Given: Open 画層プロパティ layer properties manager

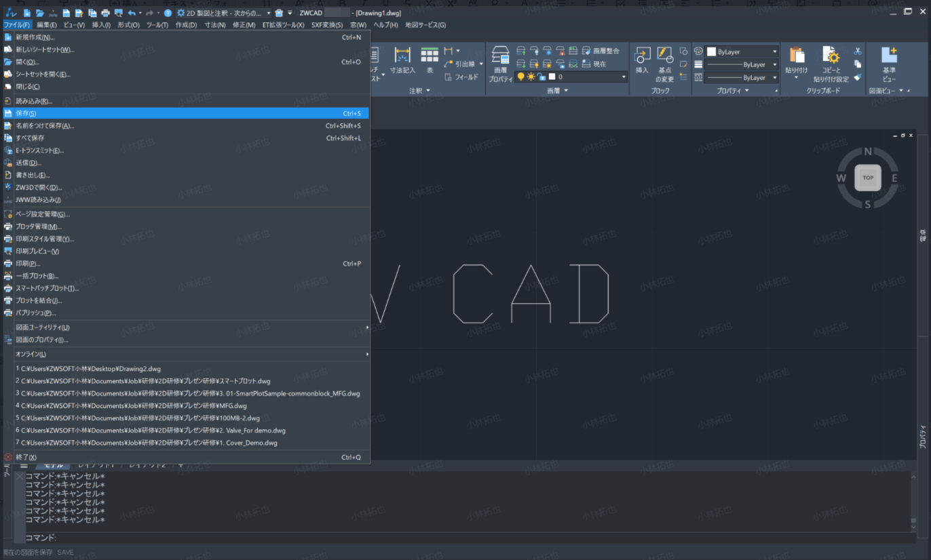Looking at the screenshot, I should click(501, 64).
